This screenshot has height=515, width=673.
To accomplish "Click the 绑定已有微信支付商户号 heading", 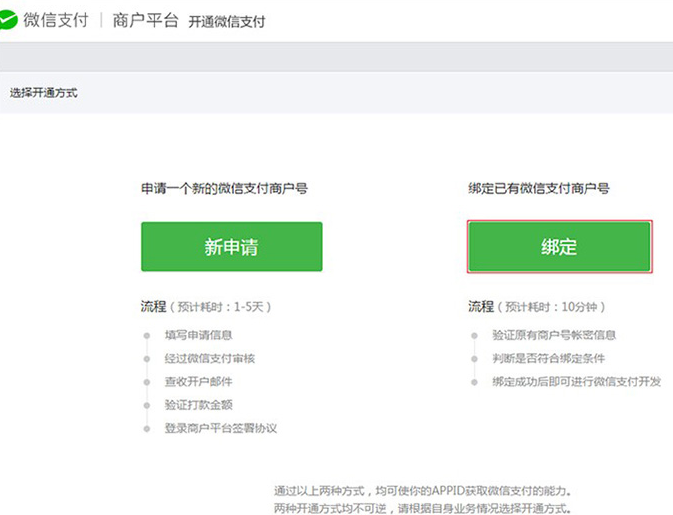I will tap(539, 188).
